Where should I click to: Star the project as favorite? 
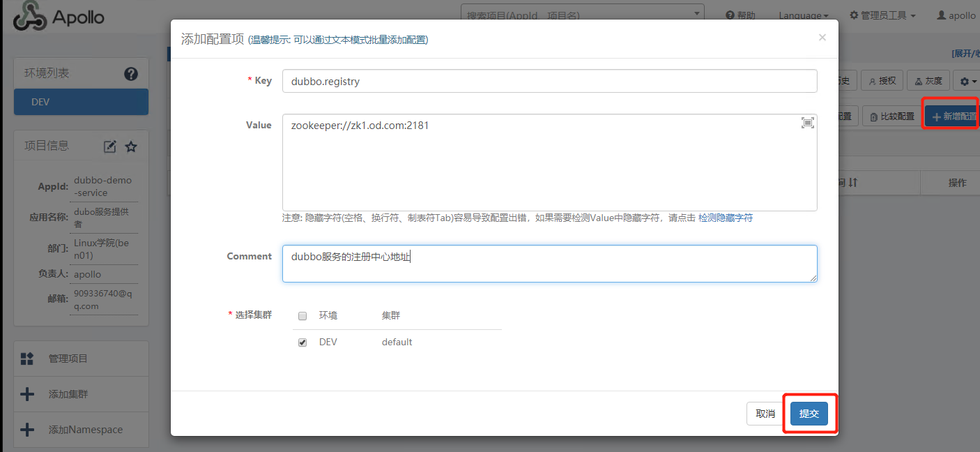pyautogui.click(x=131, y=146)
